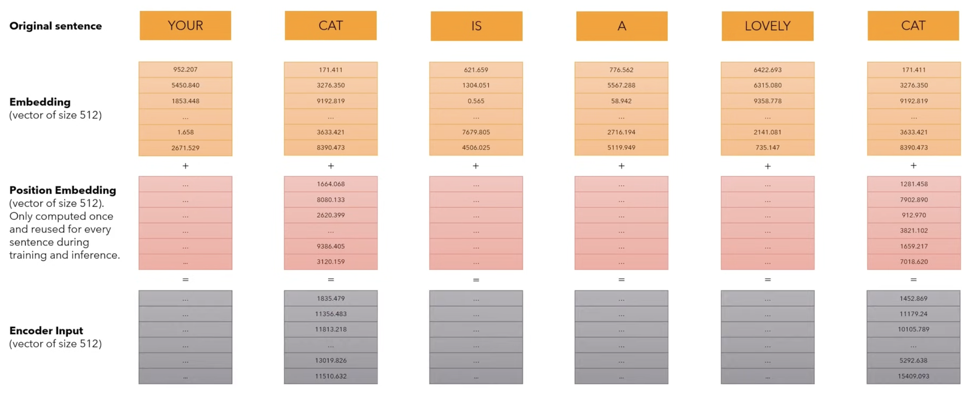Click the Original sentence label
The height and width of the screenshot is (394, 980).
pyautogui.click(x=56, y=26)
